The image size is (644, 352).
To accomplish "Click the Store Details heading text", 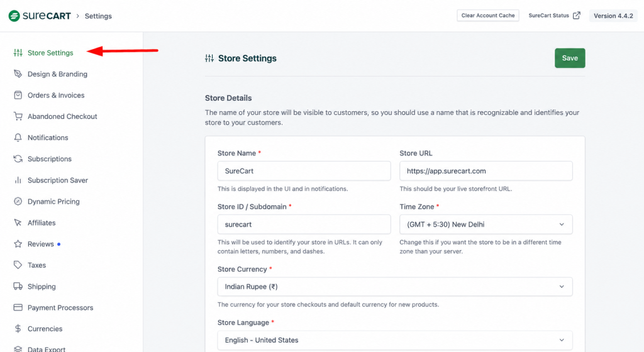I will click(x=228, y=98).
